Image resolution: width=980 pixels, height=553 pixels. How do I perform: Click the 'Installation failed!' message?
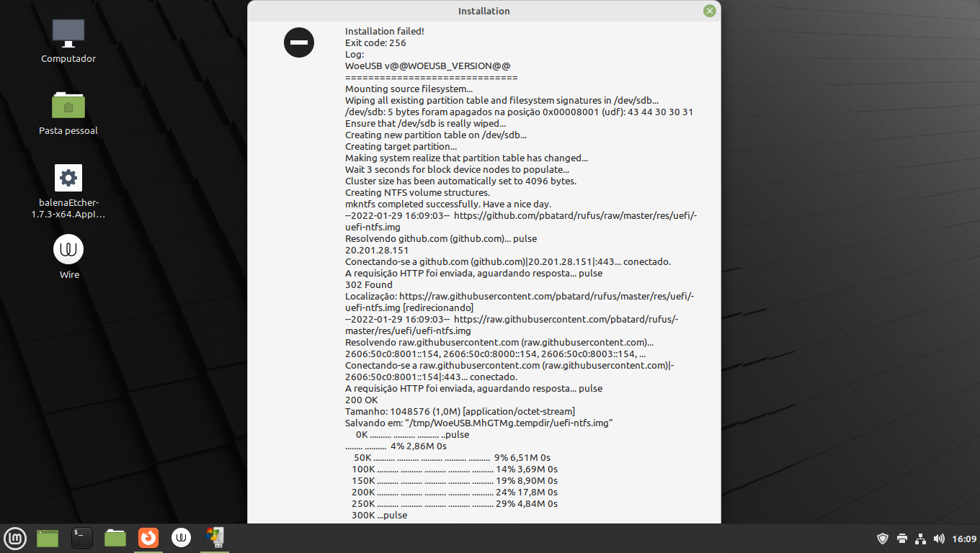[x=385, y=31]
